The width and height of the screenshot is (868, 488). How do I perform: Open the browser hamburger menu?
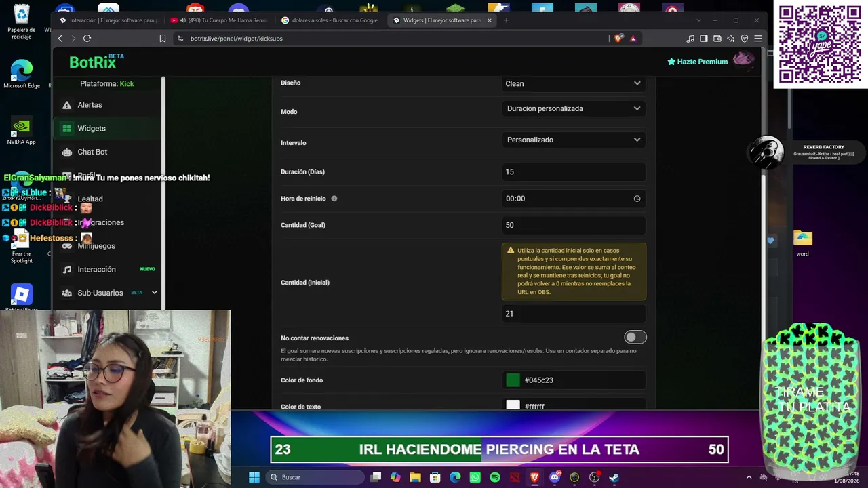[x=758, y=39]
